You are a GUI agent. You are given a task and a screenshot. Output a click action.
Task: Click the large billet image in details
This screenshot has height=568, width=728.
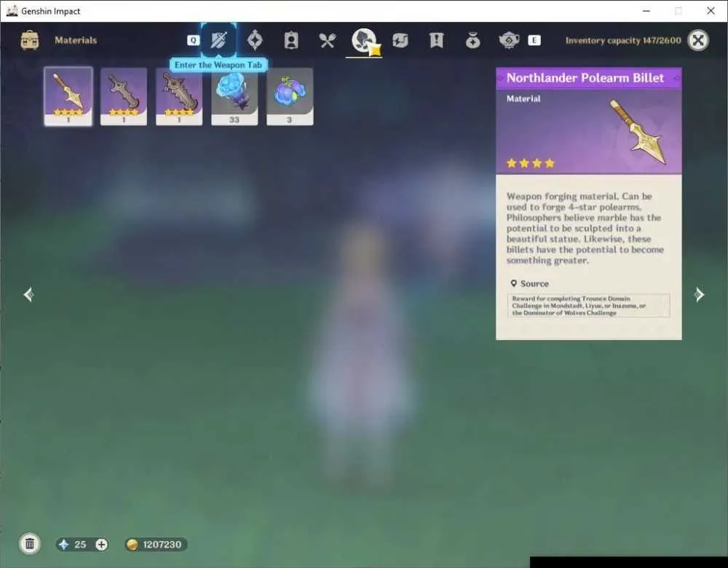[638, 132]
